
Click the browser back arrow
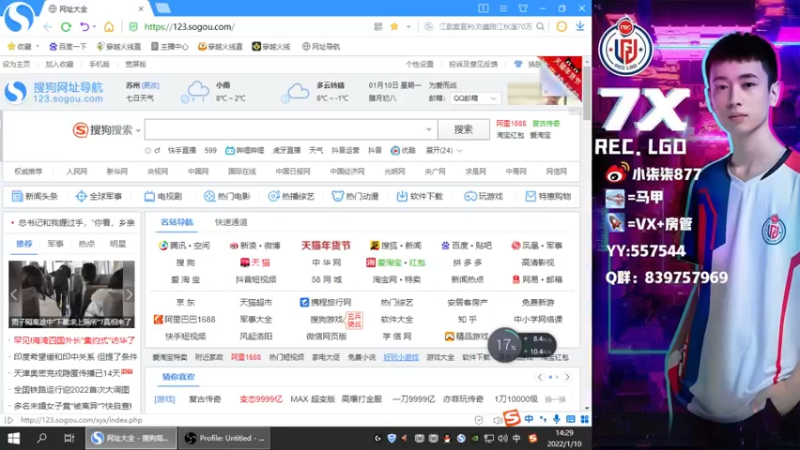[x=48, y=27]
